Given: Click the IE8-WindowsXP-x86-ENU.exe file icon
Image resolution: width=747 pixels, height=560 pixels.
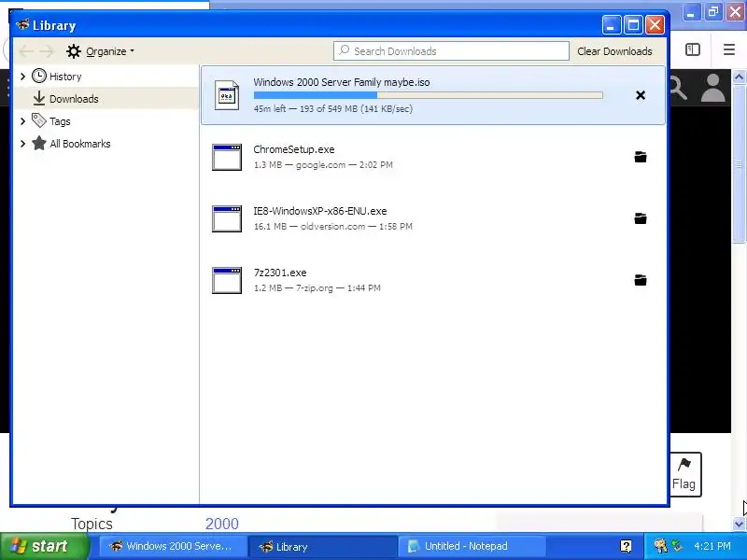Looking at the screenshot, I should tap(227, 218).
